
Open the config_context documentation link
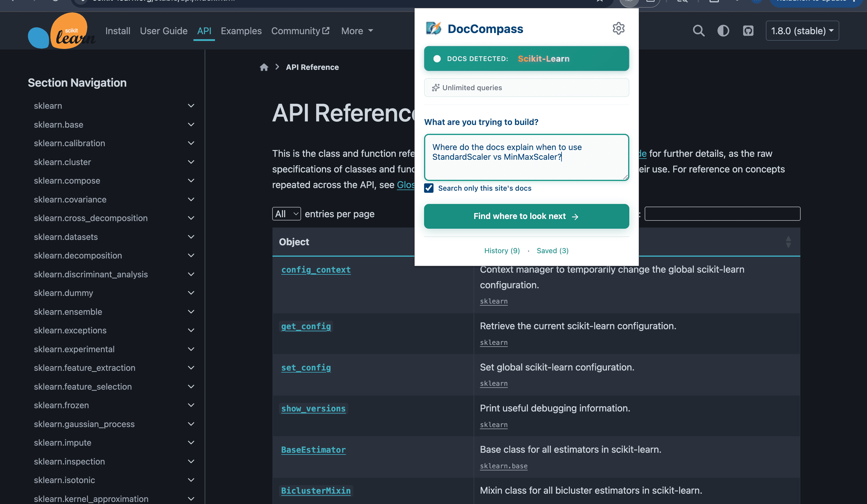[x=316, y=270]
